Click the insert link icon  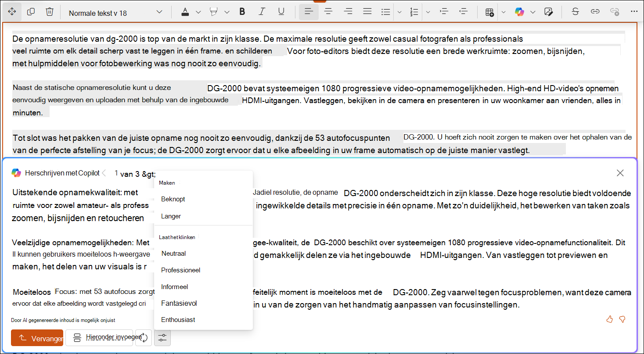[x=595, y=12]
